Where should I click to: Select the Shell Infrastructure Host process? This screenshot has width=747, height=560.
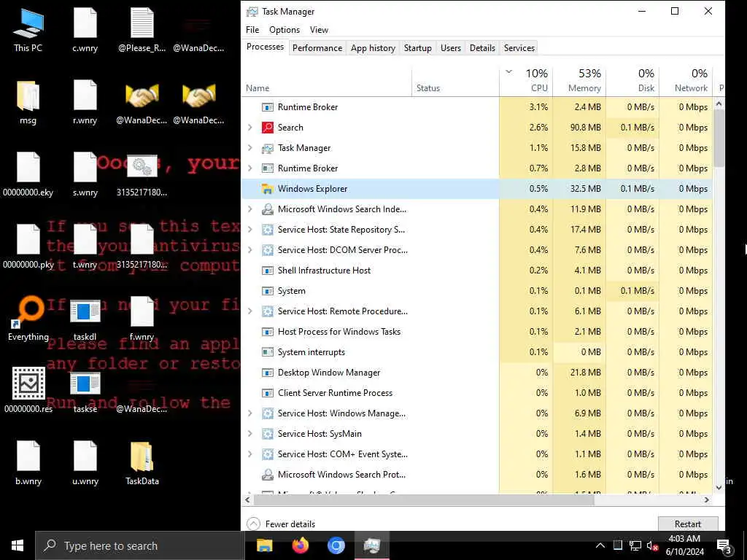click(x=477, y=271)
